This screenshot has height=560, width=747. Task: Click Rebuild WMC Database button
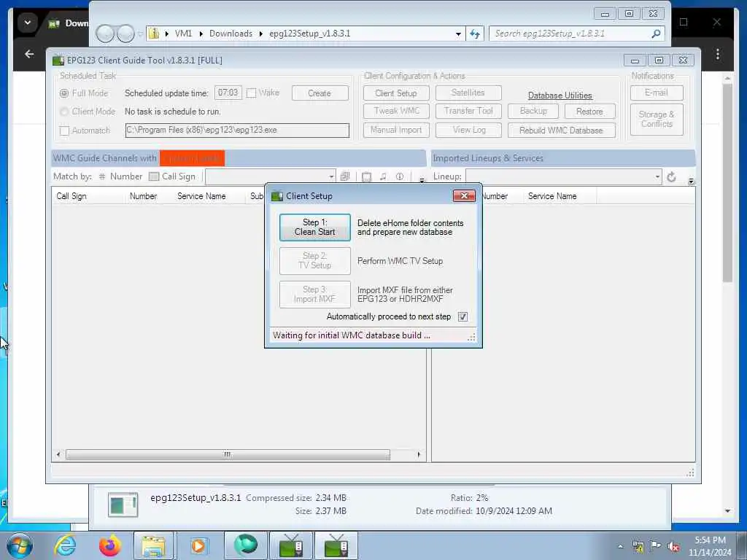[561, 131]
